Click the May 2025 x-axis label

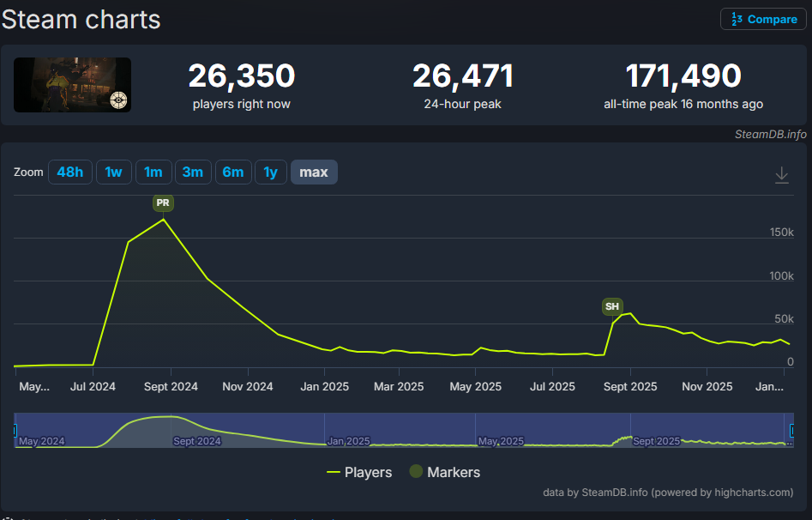click(x=475, y=387)
